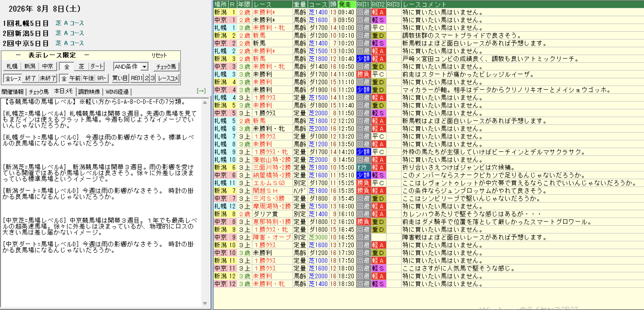This screenshot has height=310, width=644.
Task: Click the ハンデ weight cell
Action: pyautogui.click(x=300, y=191)
